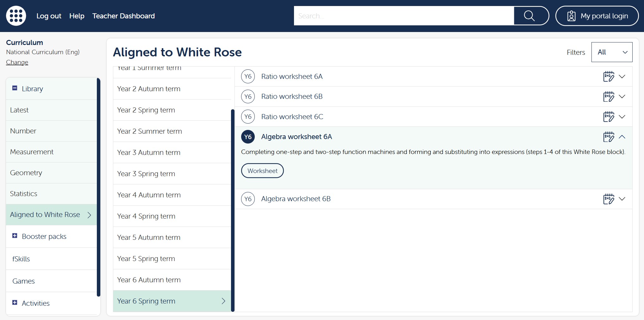Click filled Y6 badge beside Algebra worksheet 6A
This screenshot has width=644, height=320.
coord(248,137)
